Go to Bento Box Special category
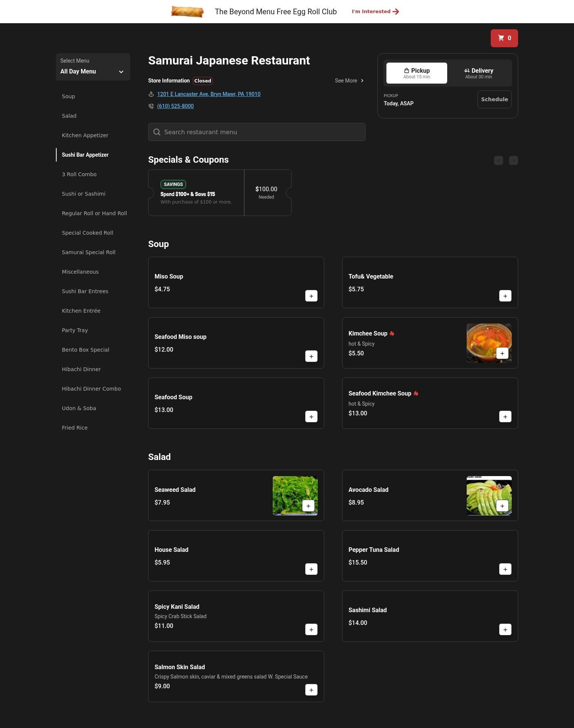Screen dimensions: 574x728 click(x=85, y=350)
